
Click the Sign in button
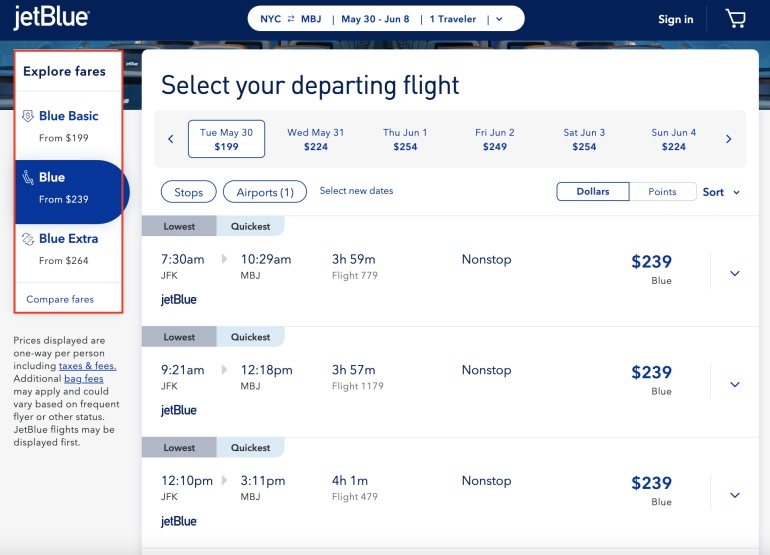[x=675, y=19]
